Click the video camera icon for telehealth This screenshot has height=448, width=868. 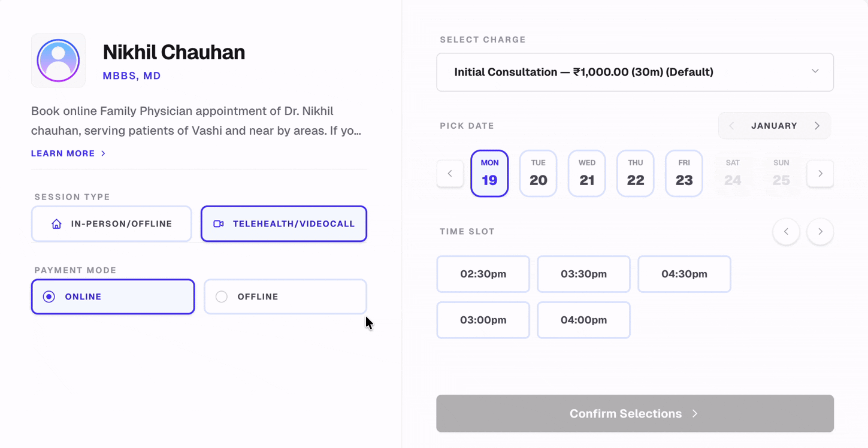click(x=219, y=224)
